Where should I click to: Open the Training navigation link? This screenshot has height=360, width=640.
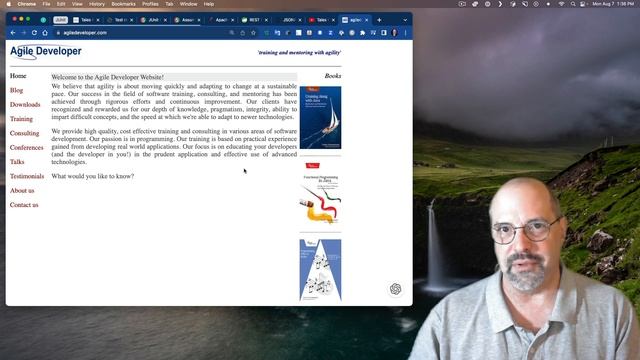tap(21, 119)
